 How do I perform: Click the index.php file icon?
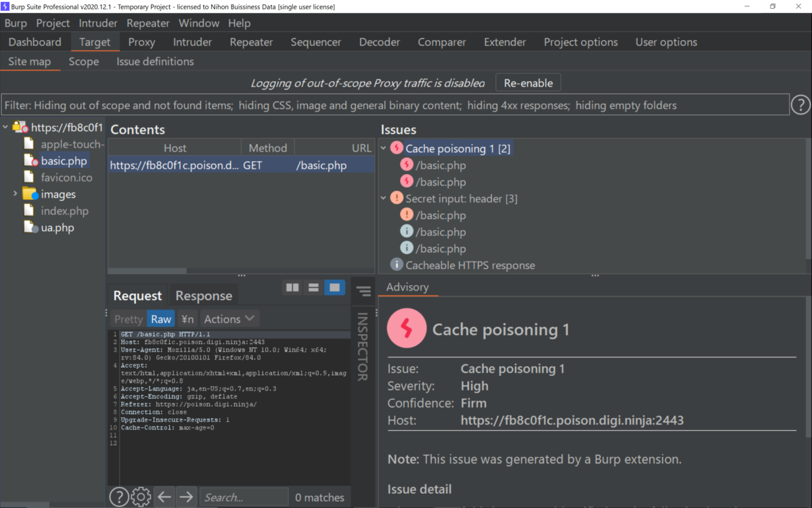coord(28,211)
